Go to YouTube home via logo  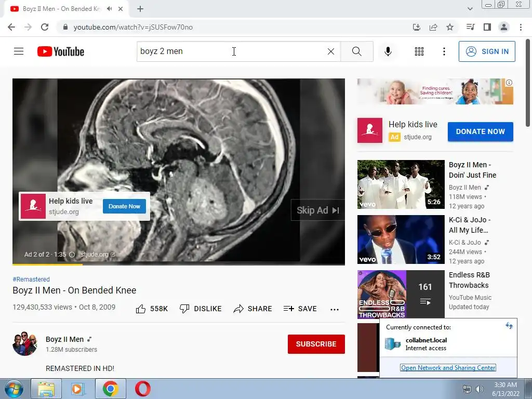(61, 51)
